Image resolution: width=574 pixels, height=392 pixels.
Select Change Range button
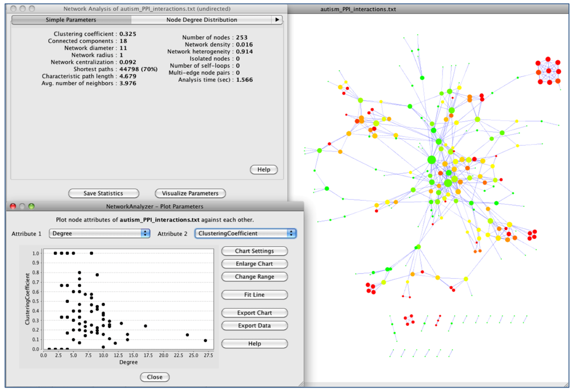[x=254, y=276]
